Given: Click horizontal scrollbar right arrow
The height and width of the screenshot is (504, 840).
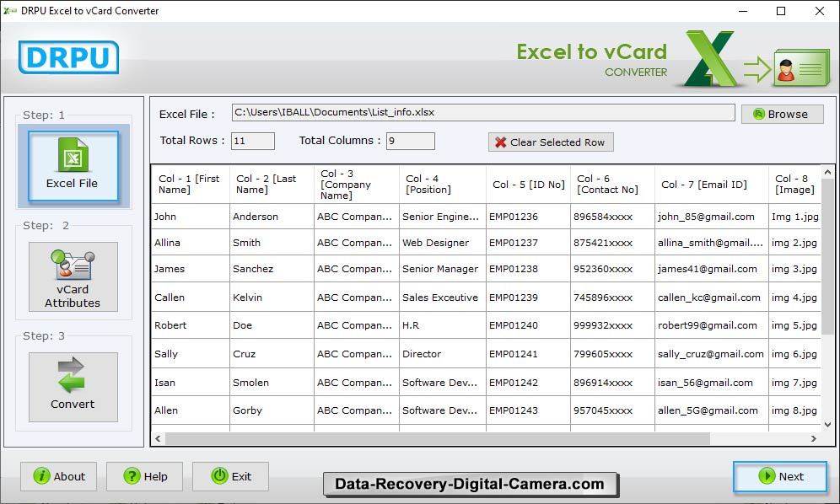Looking at the screenshot, I should (814, 438).
